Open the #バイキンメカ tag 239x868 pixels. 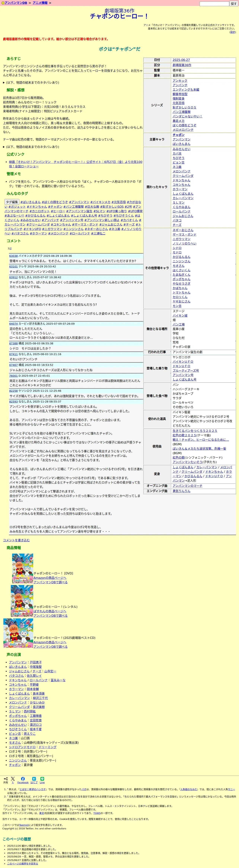pos(100,202)
